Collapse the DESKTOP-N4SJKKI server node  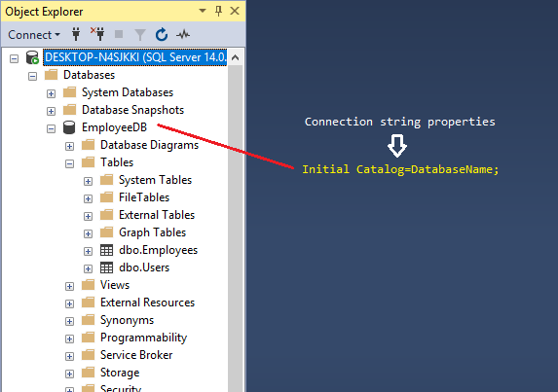point(15,58)
